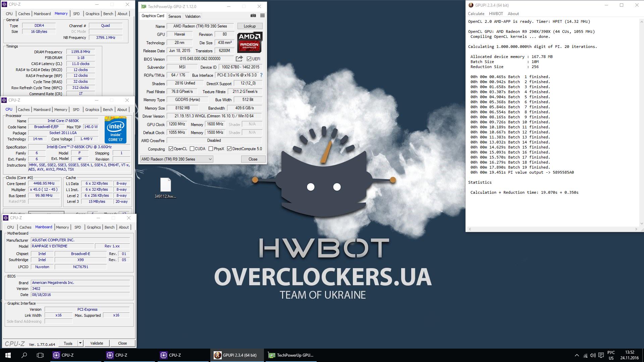
Task: Toggle the PhysX checkbox in GPU-Z
Action: [x=211, y=149]
